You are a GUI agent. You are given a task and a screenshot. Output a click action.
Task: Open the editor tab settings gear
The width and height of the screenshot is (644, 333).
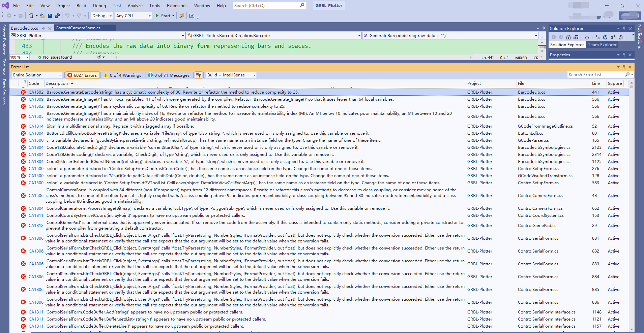pyautogui.click(x=544, y=28)
